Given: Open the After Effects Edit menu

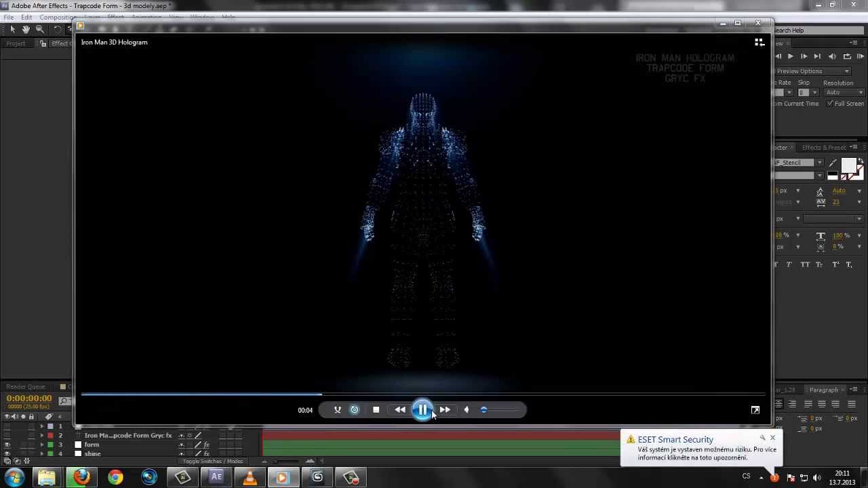Looking at the screenshot, I should (x=26, y=17).
